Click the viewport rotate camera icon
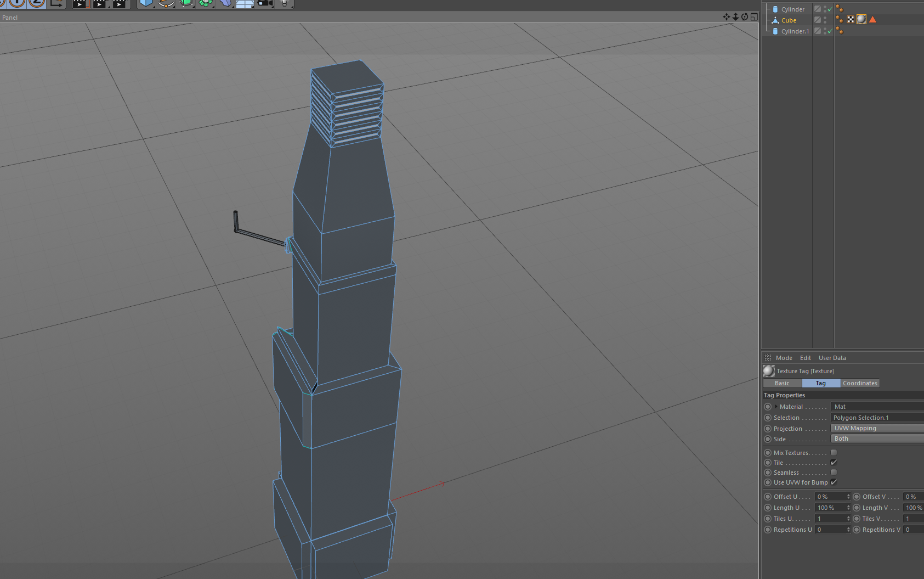 point(745,17)
